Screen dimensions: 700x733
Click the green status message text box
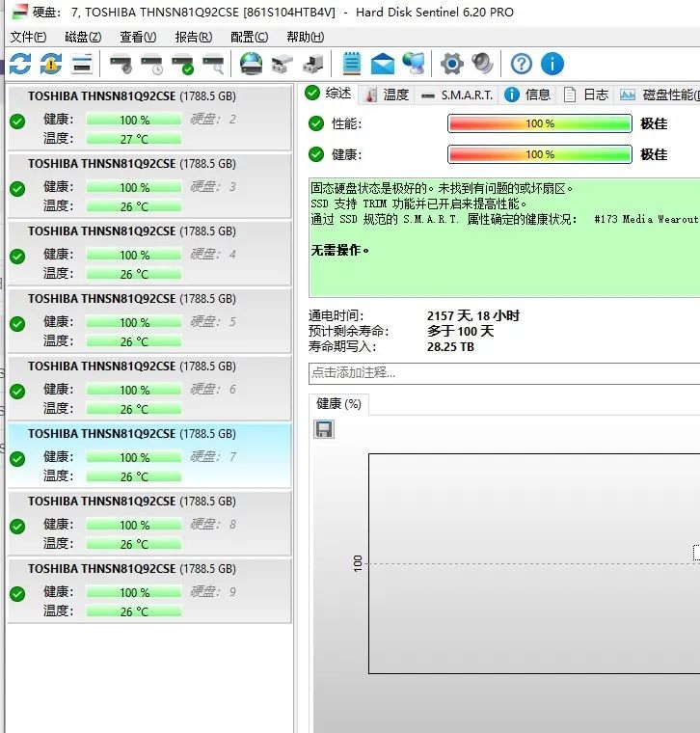[504, 237]
